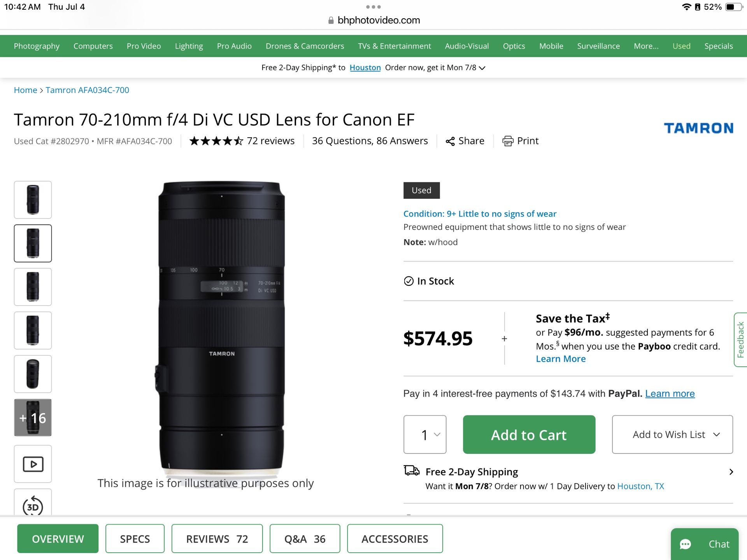Image resolution: width=747 pixels, height=560 pixels.
Task: Open the Chat widget
Action: pyautogui.click(x=705, y=544)
